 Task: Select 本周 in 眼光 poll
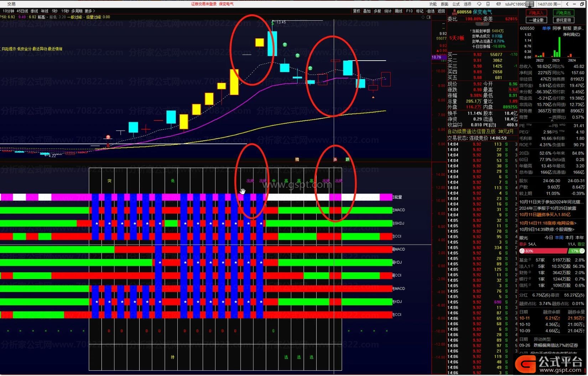[559, 238]
